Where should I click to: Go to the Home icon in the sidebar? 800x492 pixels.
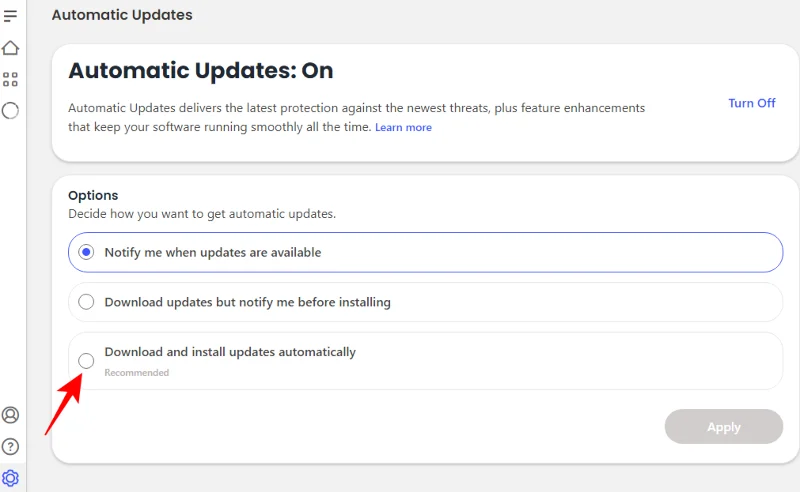tap(11, 48)
